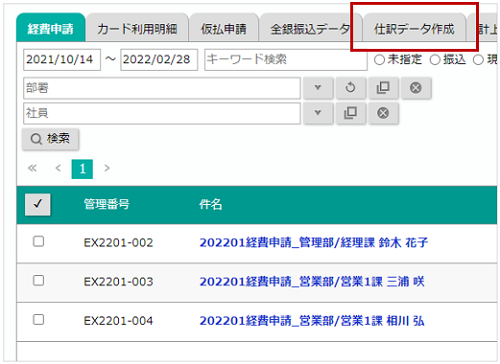Toggle the select-all checkbox in header
500x364 pixels.
pos(38,204)
